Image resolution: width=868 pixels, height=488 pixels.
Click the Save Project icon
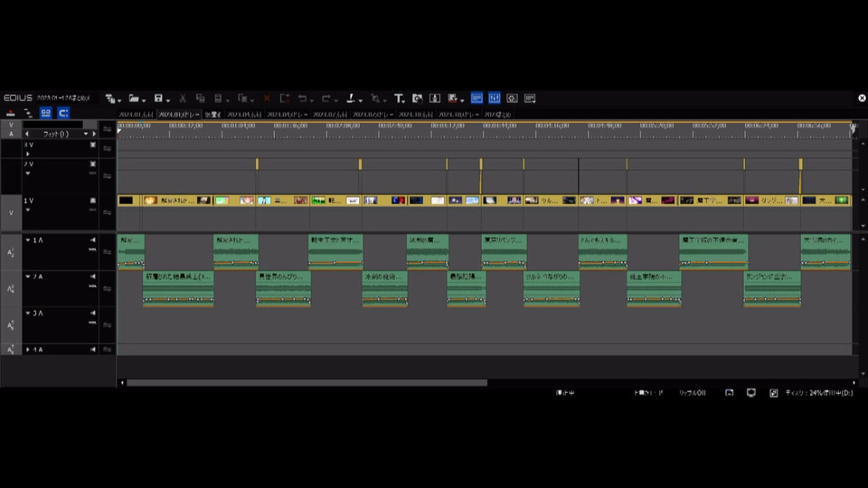tap(158, 98)
